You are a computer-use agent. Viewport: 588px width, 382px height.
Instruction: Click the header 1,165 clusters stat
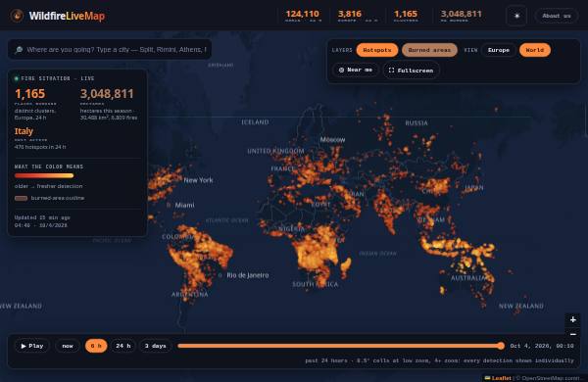pos(406,14)
